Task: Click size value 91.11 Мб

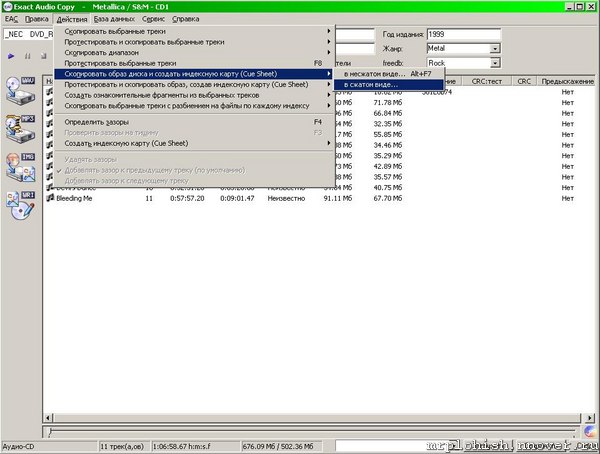Action: pos(338,198)
